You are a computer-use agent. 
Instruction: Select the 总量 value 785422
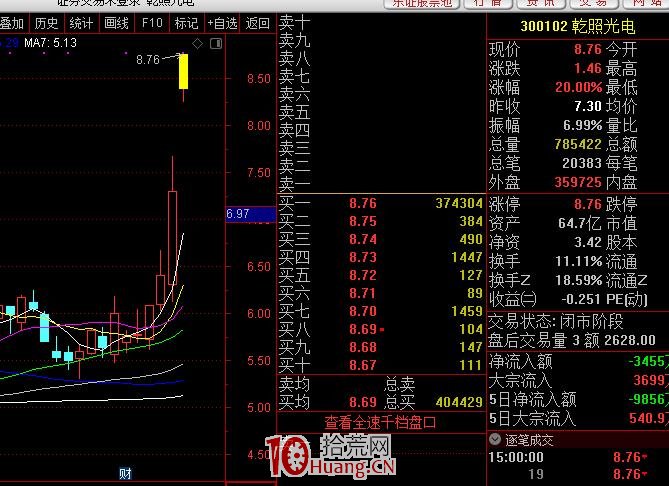[578, 144]
